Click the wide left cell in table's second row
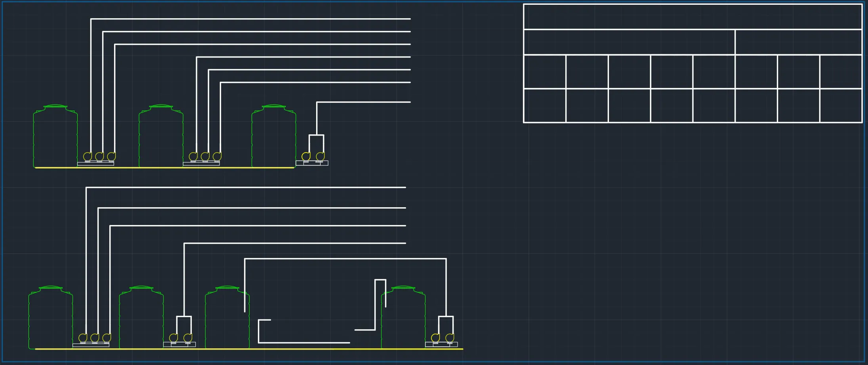The height and width of the screenshot is (365, 868). [629, 42]
